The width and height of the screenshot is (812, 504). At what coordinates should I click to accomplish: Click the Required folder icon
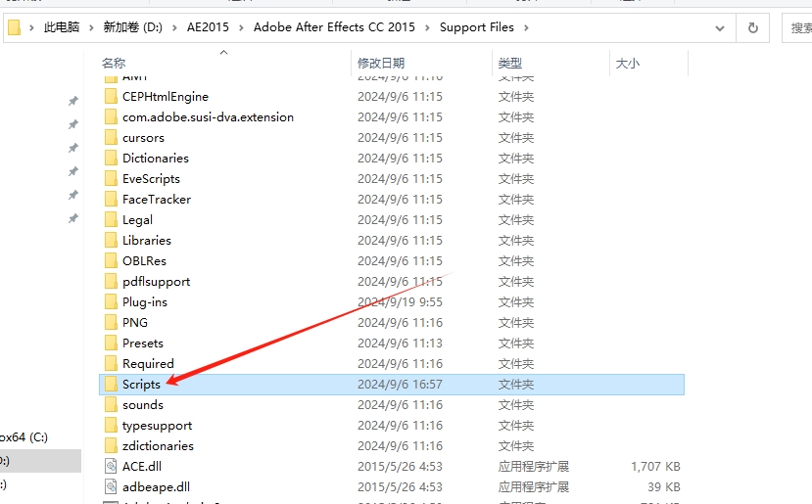point(111,363)
